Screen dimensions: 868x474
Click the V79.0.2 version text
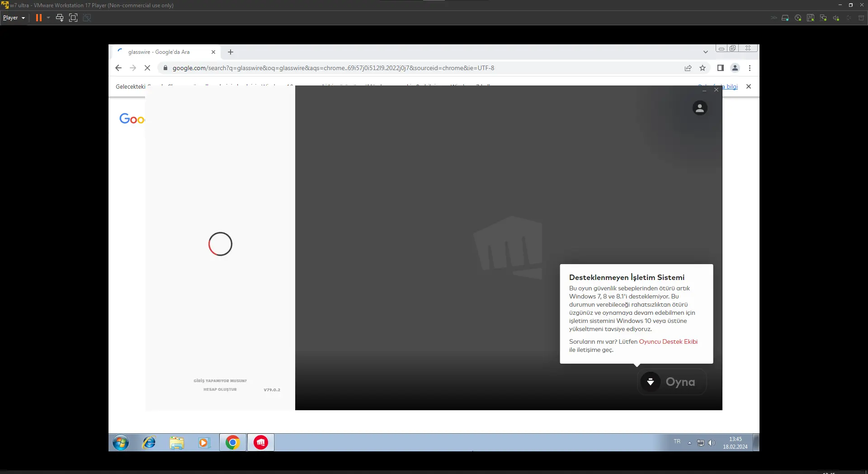tap(272, 390)
